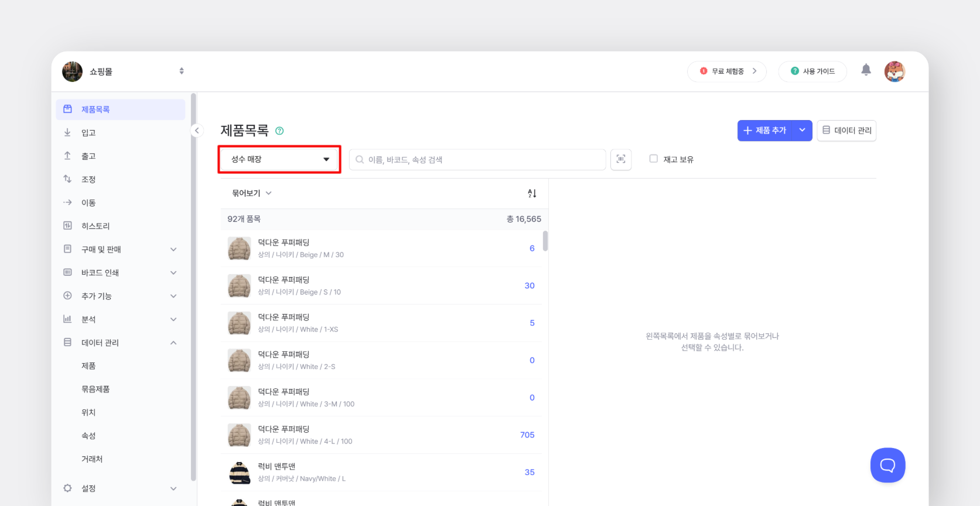Click the 히스토리 icon
The width and height of the screenshot is (980, 506).
tap(67, 225)
